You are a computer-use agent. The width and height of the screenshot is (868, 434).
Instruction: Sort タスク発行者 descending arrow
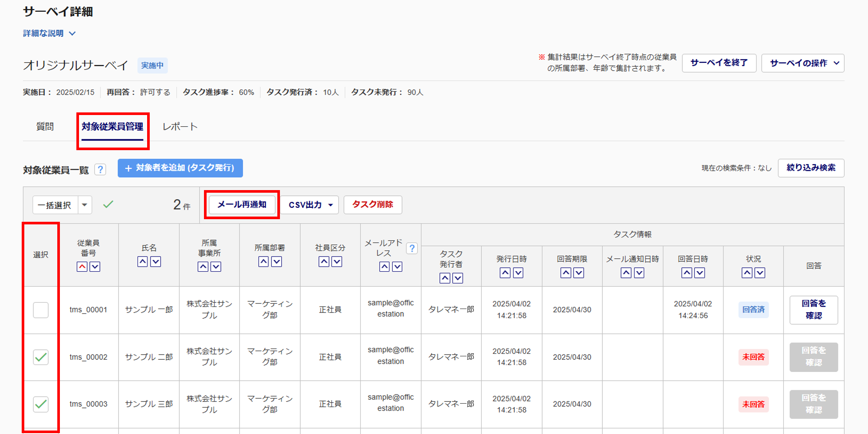[x=458, y=278]
